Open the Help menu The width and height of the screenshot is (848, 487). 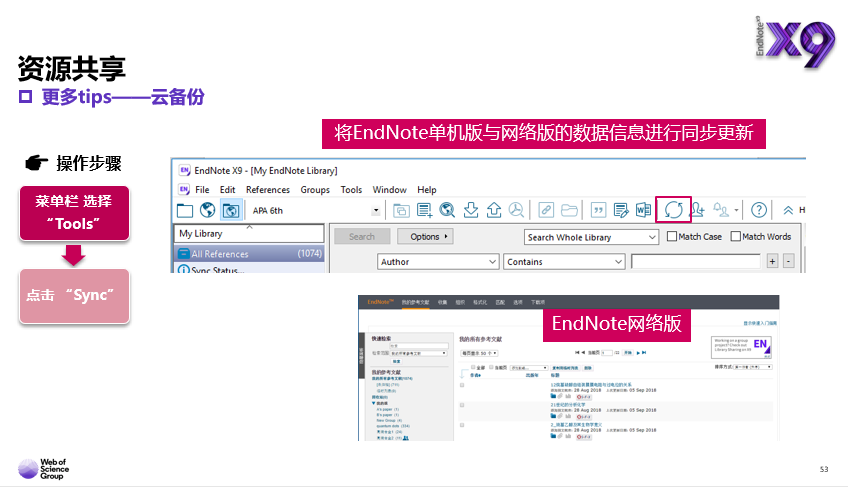click(427, 190)
